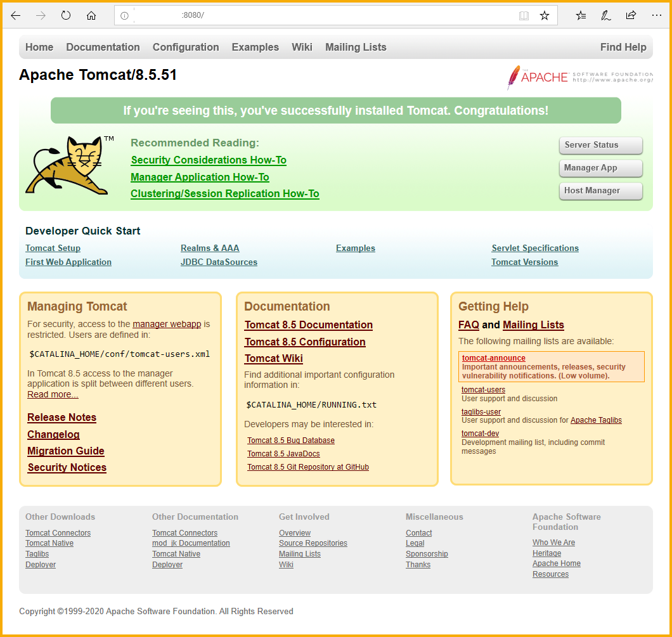Go back with the browser back arrow

15,16
